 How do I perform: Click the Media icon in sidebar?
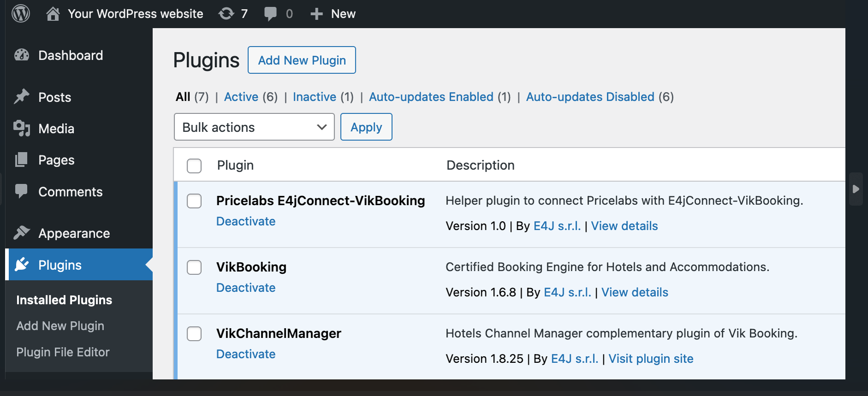pyautogui.click(x=22, y=128)
